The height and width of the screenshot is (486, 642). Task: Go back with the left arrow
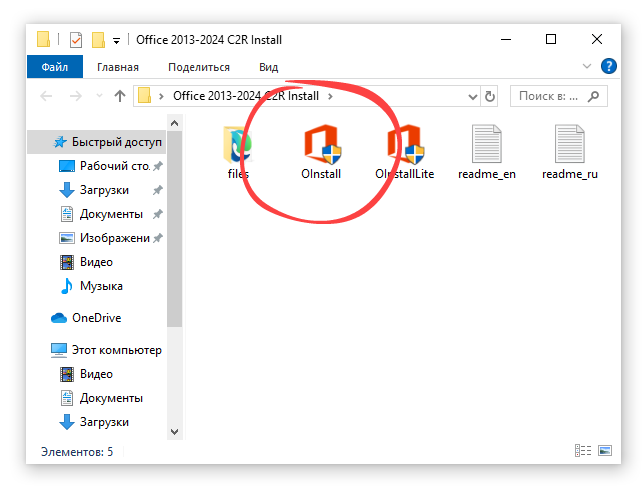46,96
